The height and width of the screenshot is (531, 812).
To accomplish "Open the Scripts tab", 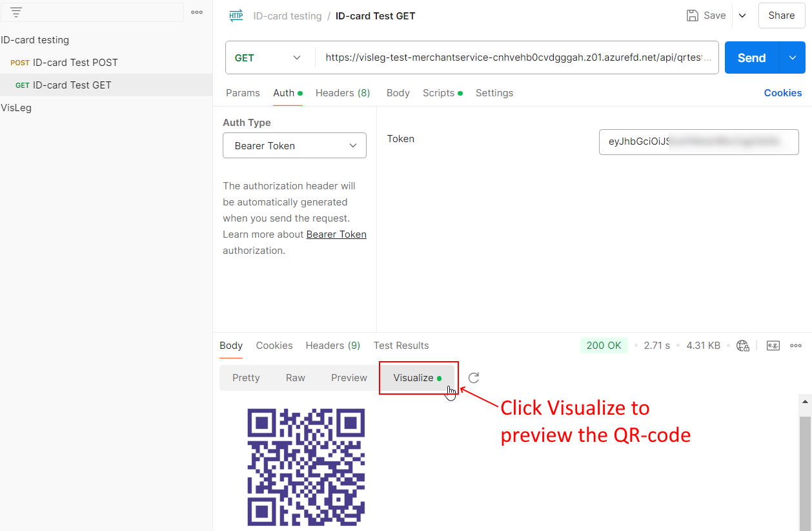I will (x=443, y=93).
